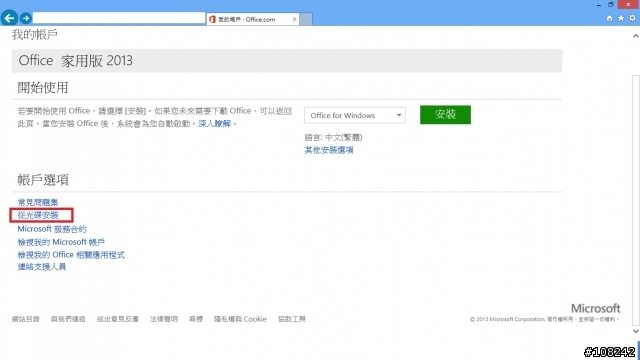The width and height of the screenshot is (640, 360).
Task: Open the 深入瞭解 learn more link
Action: (x=214, y=124)
